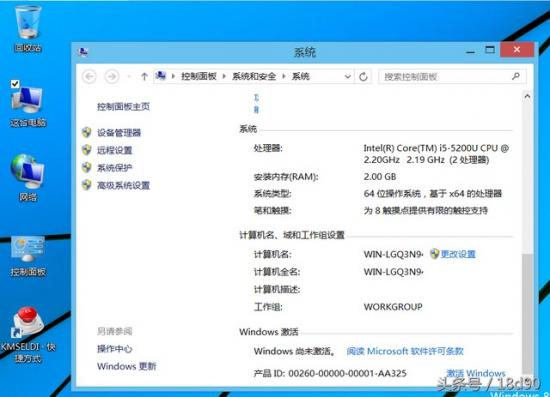
Task: Go back with the Back arrow
Action: (89, 76)
